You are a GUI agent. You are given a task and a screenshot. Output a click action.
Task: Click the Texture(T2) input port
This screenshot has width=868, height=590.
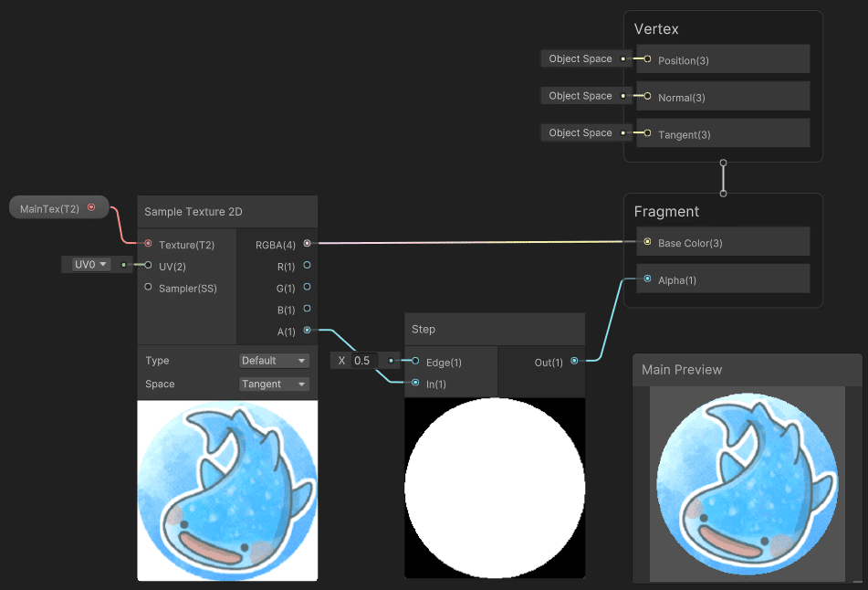pyautogui.click(x=148, y=243)
